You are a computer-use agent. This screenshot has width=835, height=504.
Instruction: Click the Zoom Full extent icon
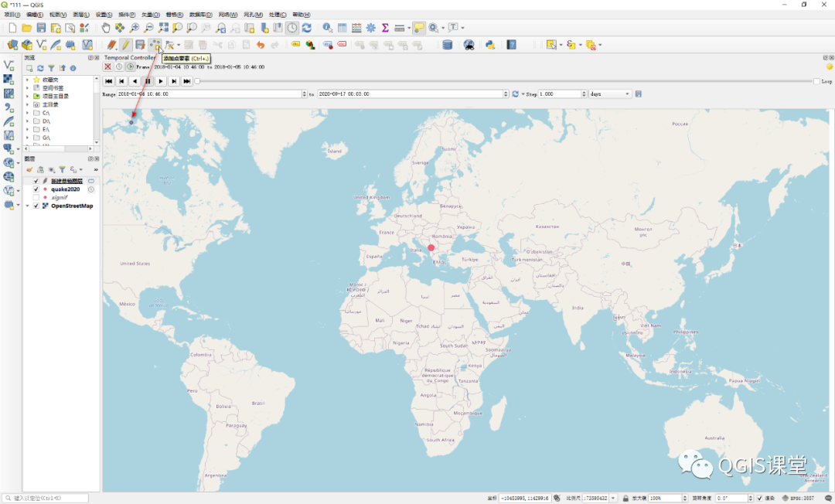163,28
